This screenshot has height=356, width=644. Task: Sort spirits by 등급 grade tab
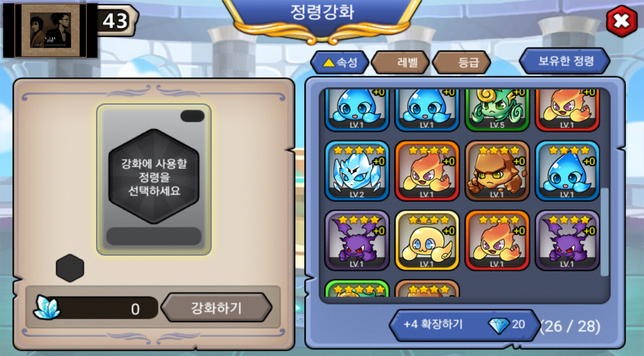(462, 63)
